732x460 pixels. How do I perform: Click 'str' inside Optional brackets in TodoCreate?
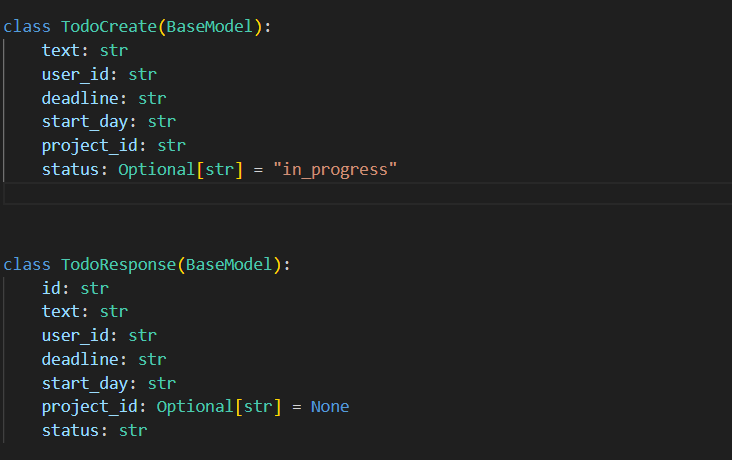[219, 170]
